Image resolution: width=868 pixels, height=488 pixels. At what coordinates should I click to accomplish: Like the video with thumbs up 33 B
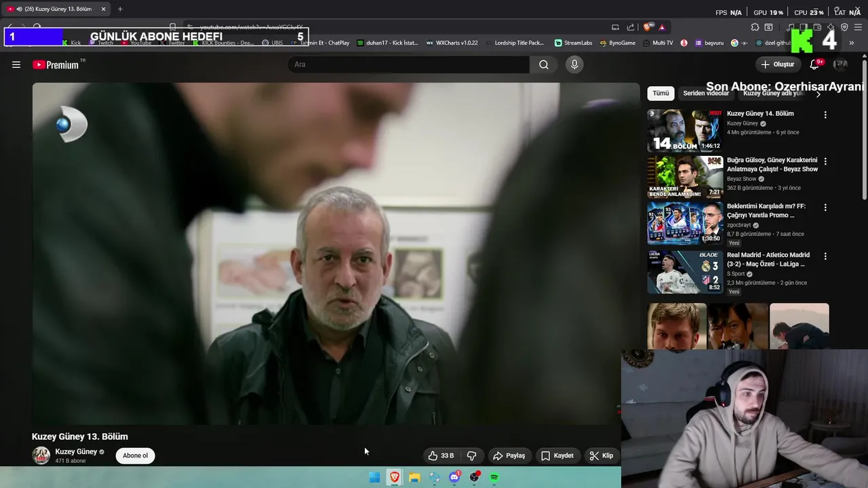point(440,455)
